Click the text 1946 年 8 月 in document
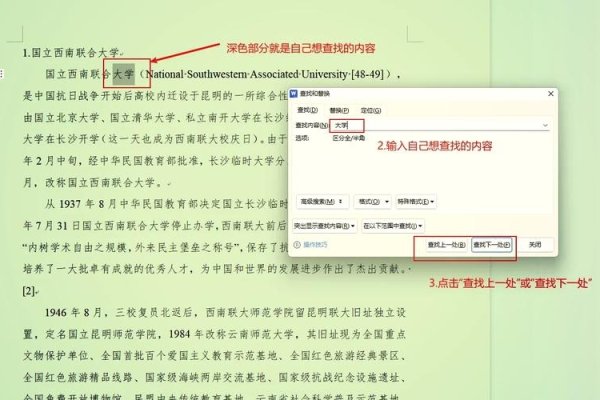The width and height of the screenshot is (600, 400). (x=73, y=313)
